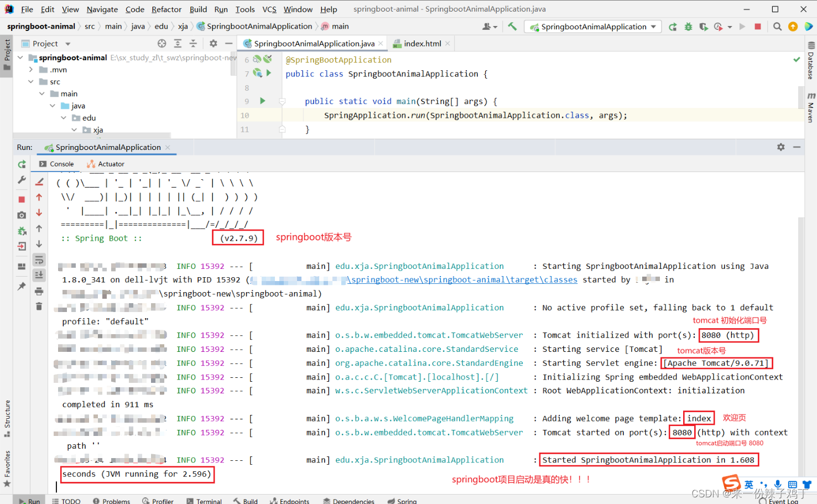Close SpringbootAnimalApplication run tab

[x=168, y=148]
